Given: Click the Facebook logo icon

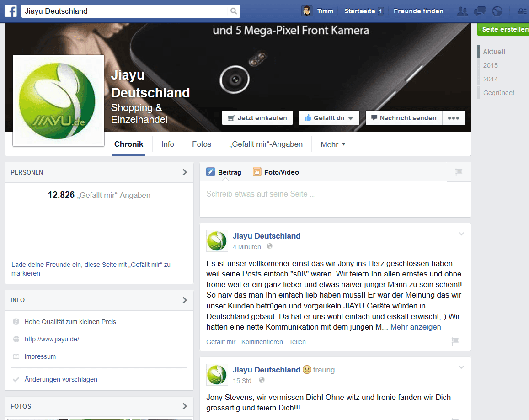Looking at the screenshot, I should coord(11,11).
